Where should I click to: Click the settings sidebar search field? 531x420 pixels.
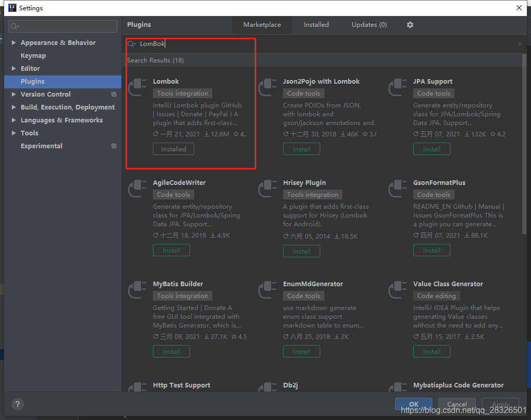[63, 26]
